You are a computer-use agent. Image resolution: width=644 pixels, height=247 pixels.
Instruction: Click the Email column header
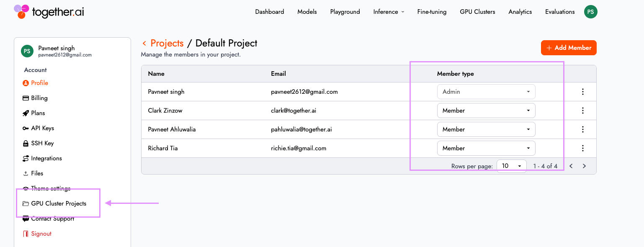(x=278, y=74)
